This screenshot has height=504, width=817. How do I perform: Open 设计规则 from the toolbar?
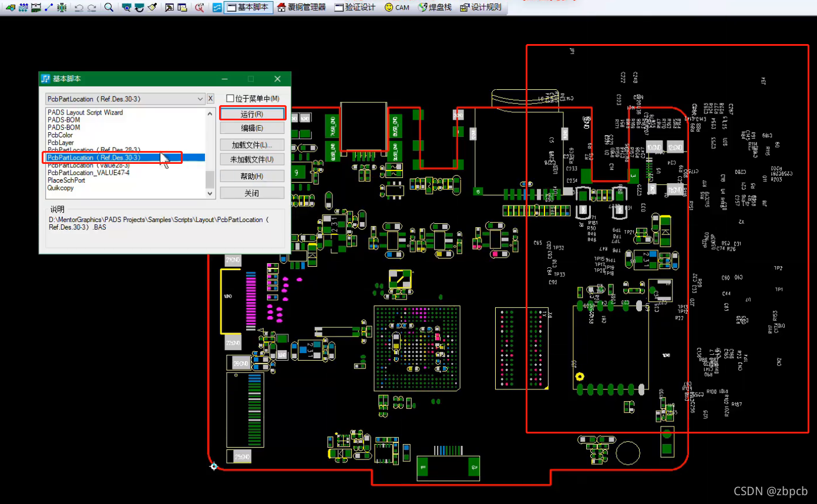click(481, 8)
